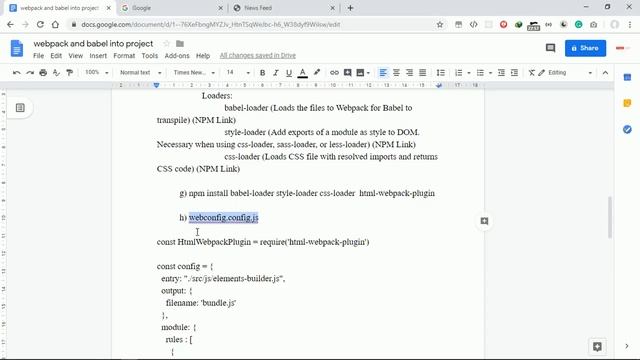Clear formatting with the Tx icon
This screenshot has height=360, width=640.
[531, 73]
